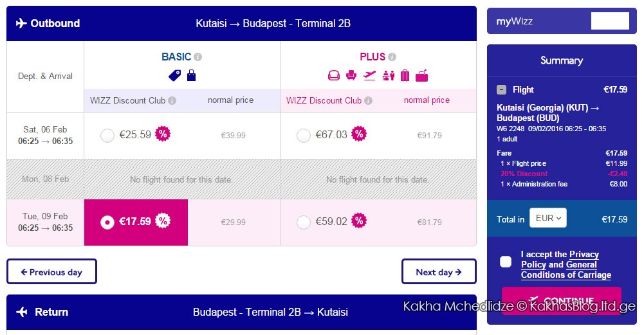Click info icon beside BASIC WIZZ Discount Club
644x335 pixels.
pos(172,100)
